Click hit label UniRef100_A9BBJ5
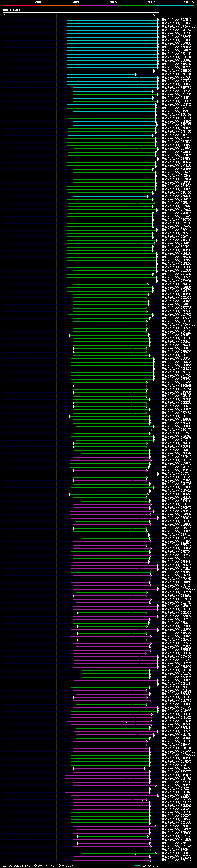 [x=176, y=203]
